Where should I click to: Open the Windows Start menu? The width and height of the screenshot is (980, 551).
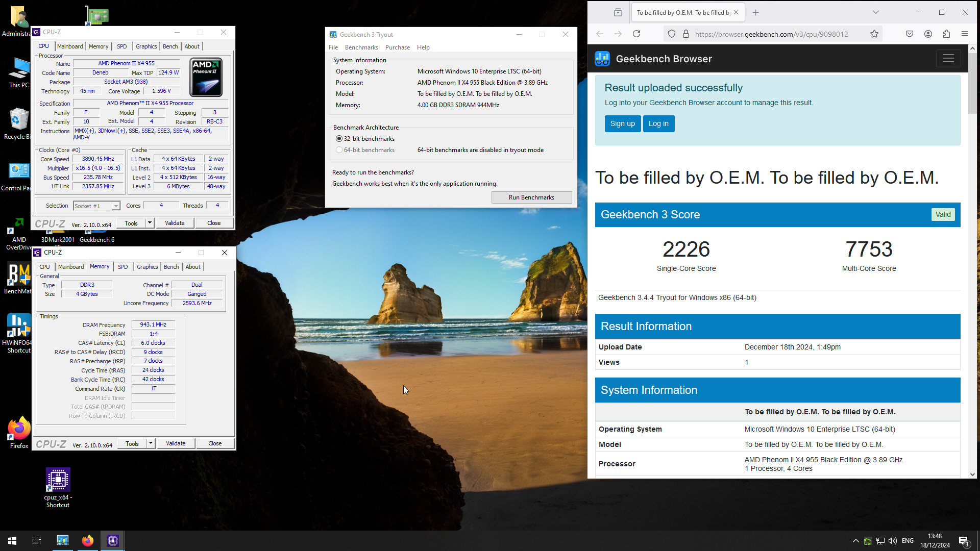[12, 541]
